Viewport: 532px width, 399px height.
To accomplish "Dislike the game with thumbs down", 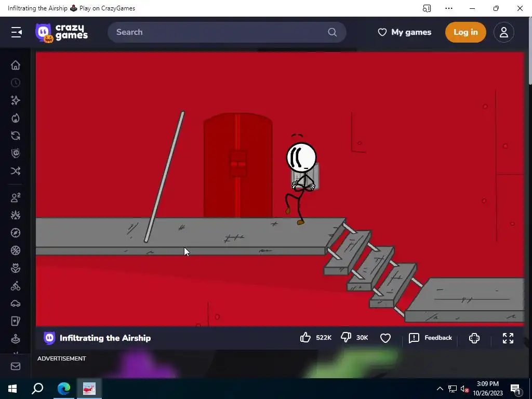I will (345, 338).
